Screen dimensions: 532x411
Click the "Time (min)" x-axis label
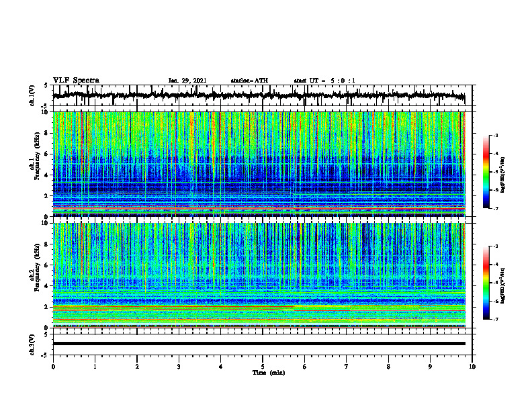click(269, 372)
